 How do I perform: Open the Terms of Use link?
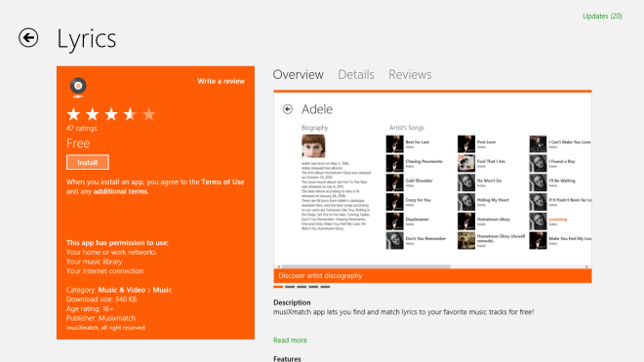pyautogui.click(x=222, y=182)
